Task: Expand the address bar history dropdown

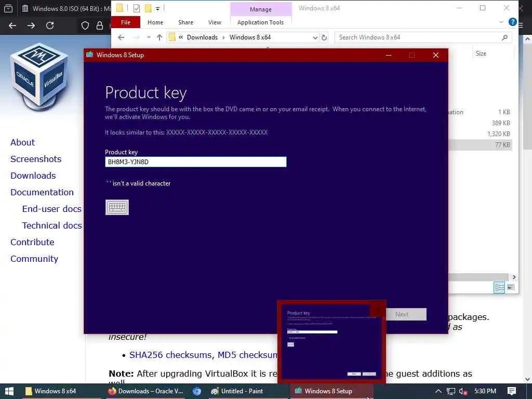Action: point(315,37)
